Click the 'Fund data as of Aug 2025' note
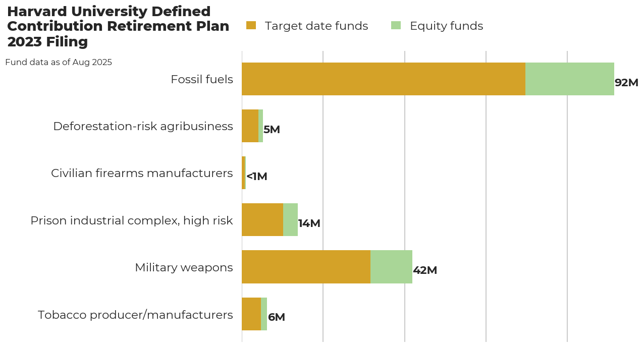Image resolution: width=644 pixels, height=347 pixels. coord(59,63)
